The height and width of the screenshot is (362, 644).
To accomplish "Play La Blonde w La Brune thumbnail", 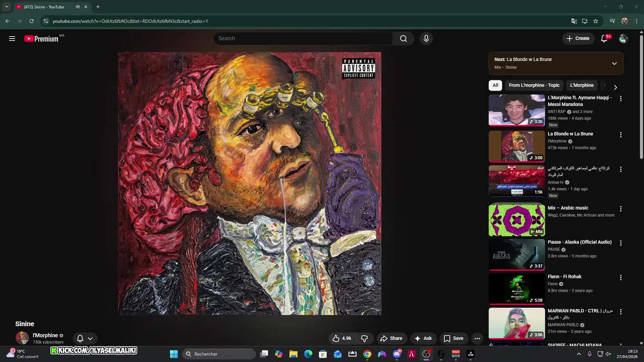I will point(517,146).
